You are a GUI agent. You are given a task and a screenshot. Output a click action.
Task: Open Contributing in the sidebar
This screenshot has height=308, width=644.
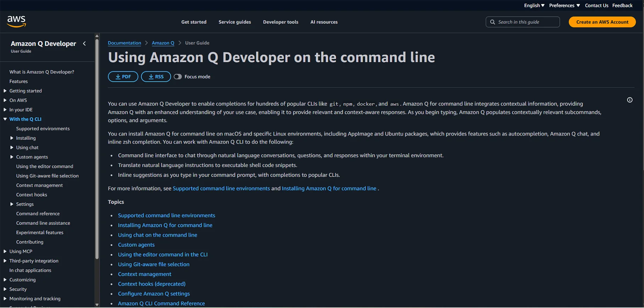(x=30, y=242)
